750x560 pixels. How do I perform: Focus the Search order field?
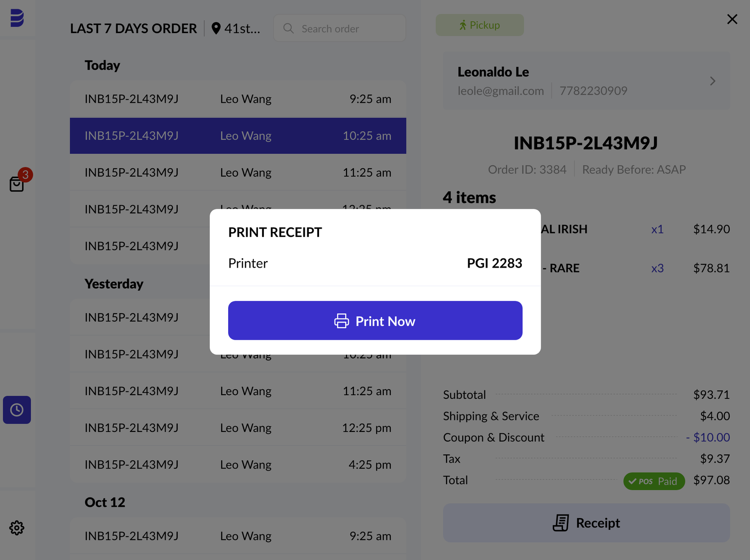pyautogui.click(x=340, y=28)
